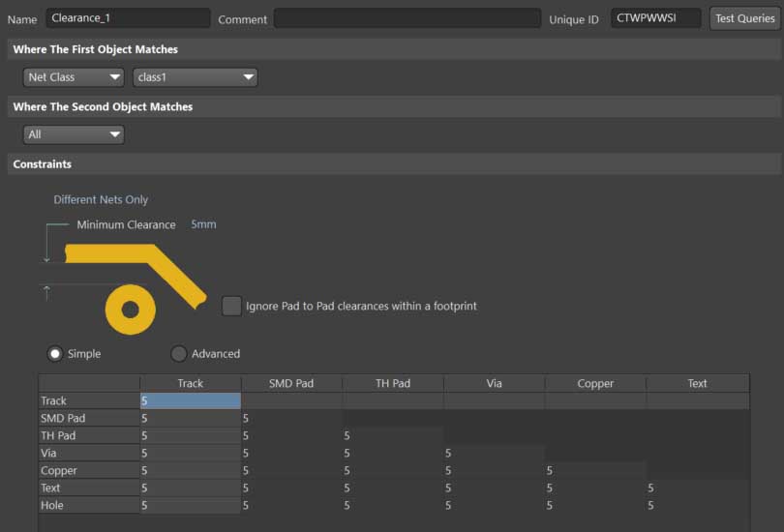Select the Unique ID field CTWPWWSI
Image resolution: width=784 pixels, height=532 pixels.
[x=655, y=18]
